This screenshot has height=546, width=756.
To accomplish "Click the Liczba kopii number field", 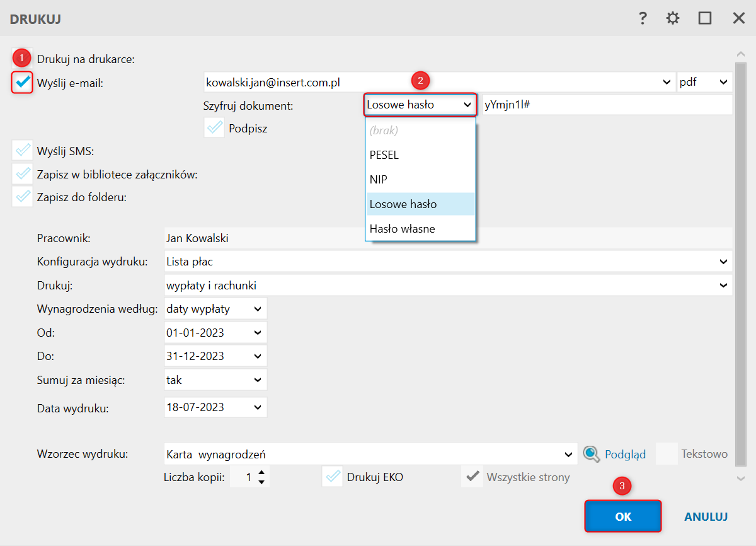I will pyautogui.click(x=243, y=477).
